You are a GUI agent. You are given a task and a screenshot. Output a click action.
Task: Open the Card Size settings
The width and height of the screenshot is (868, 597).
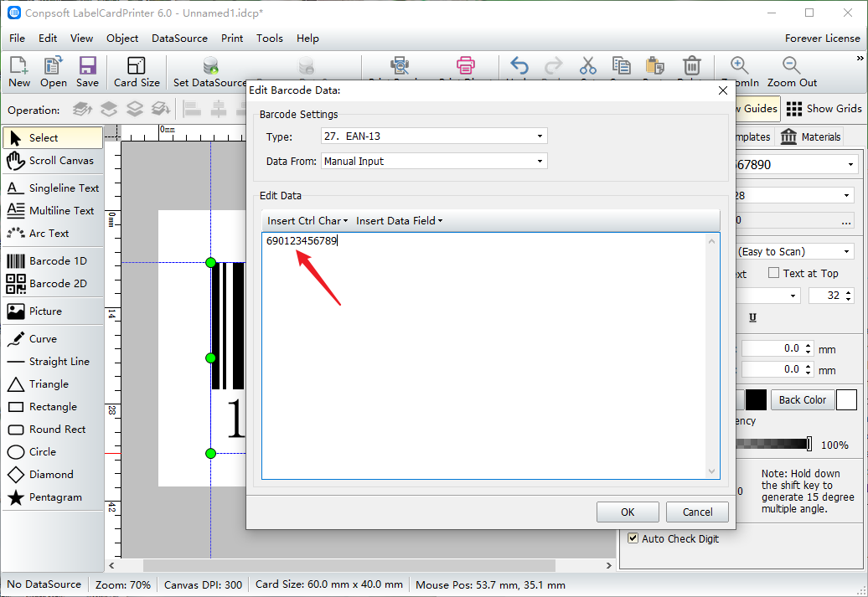tap(137, 72)
